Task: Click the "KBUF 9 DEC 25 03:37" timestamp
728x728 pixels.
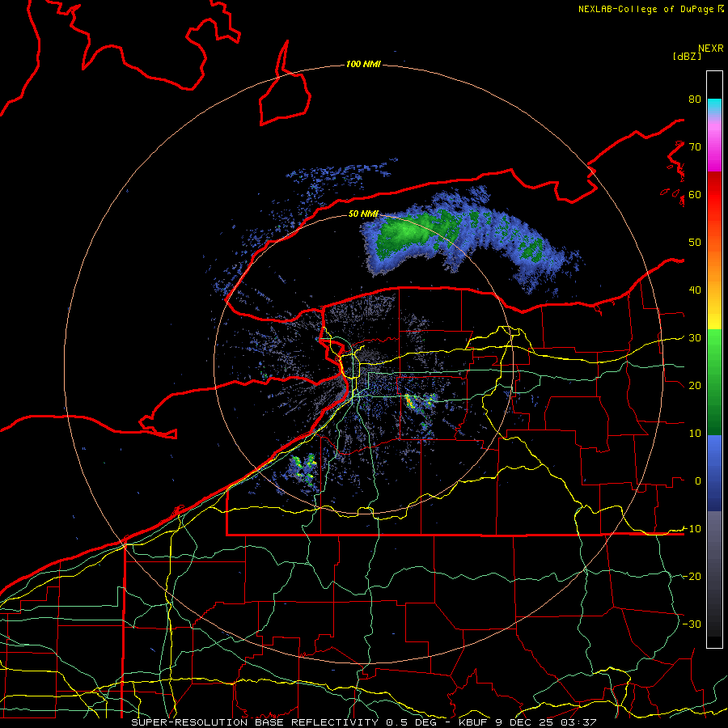Action: (x=527, y=722)
